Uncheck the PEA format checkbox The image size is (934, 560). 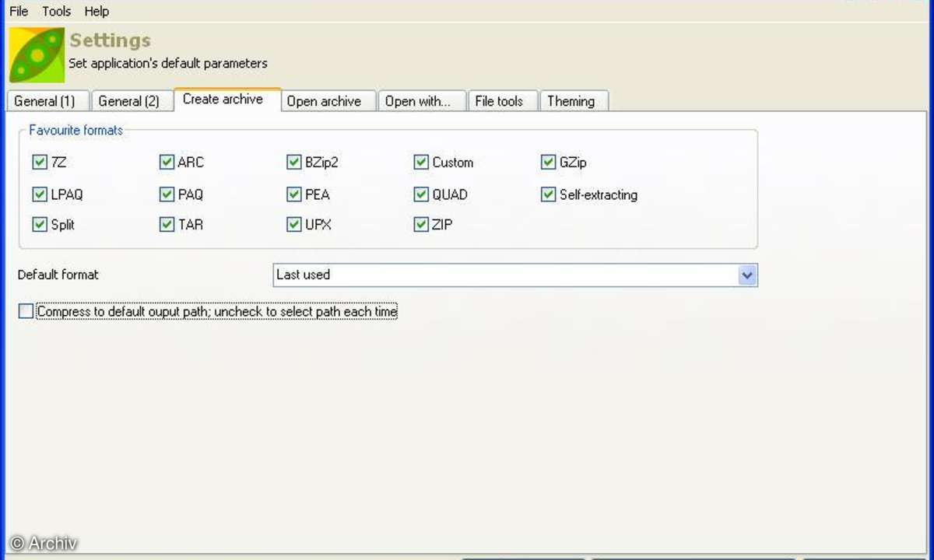coord(293,194)
